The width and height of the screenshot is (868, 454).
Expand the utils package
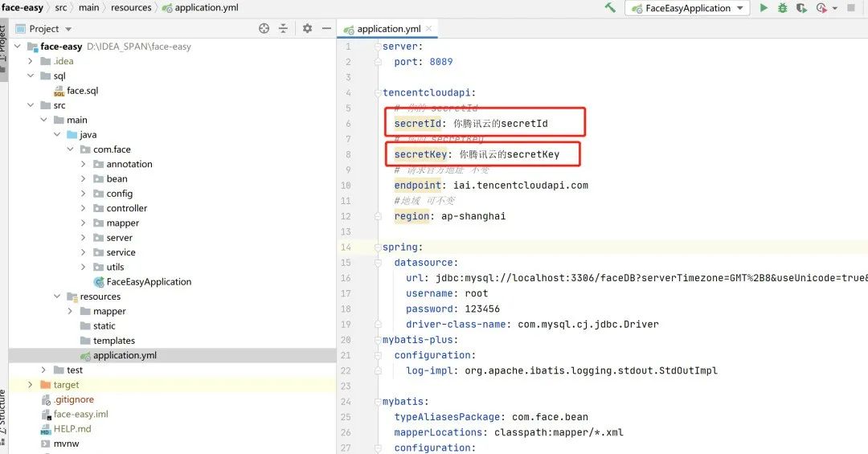(x=83, y=267)
